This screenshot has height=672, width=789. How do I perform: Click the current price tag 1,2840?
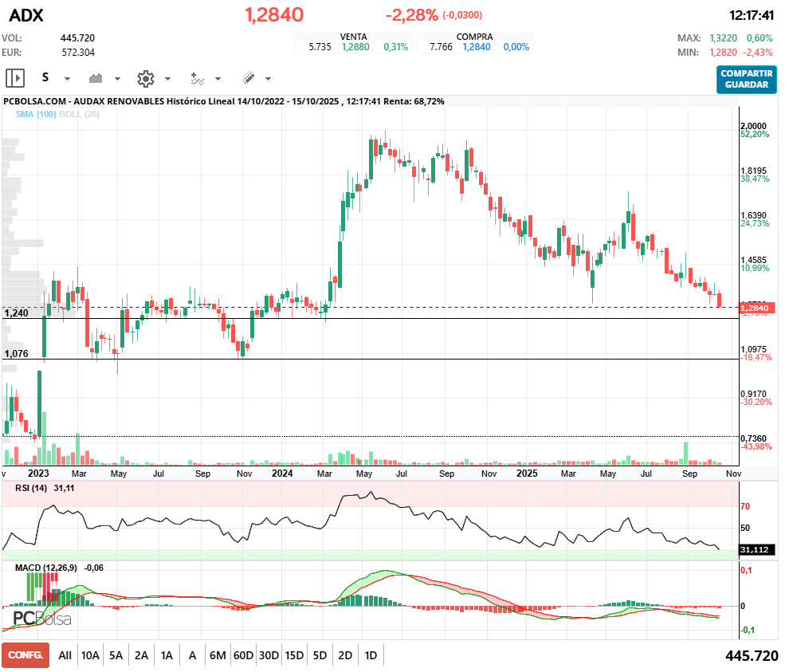(754, 308)
